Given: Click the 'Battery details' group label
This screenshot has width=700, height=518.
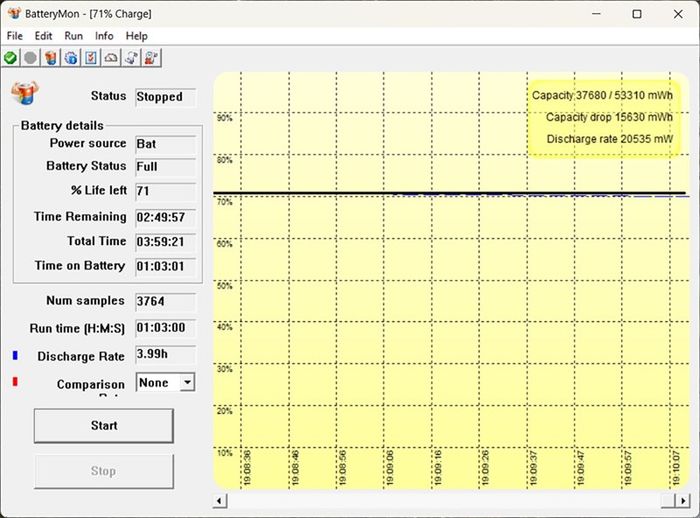Looking at the screenshot, I should (62, 125).
